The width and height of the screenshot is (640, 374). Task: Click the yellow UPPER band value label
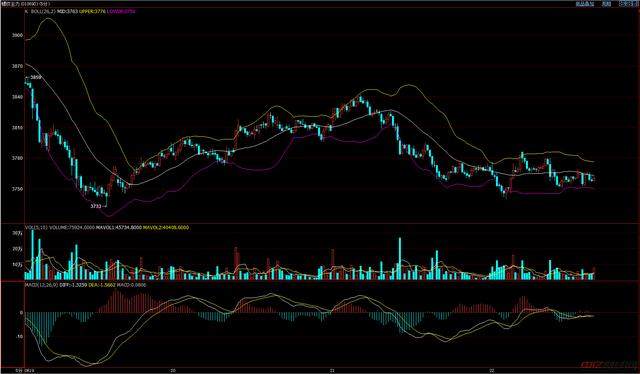(92, 11)
